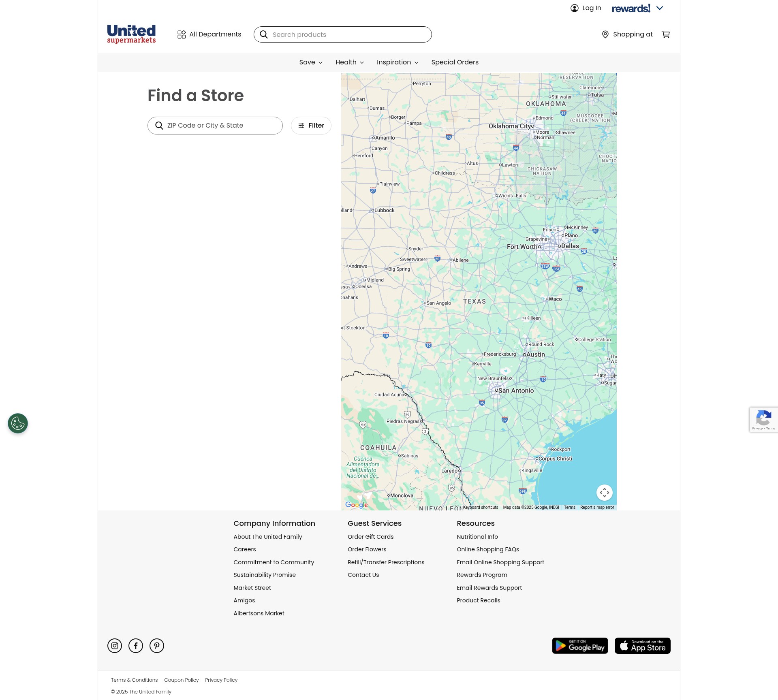778x700 pixels.
Task: Open the footer Privacy Policy link
Action: coord(221,680)
